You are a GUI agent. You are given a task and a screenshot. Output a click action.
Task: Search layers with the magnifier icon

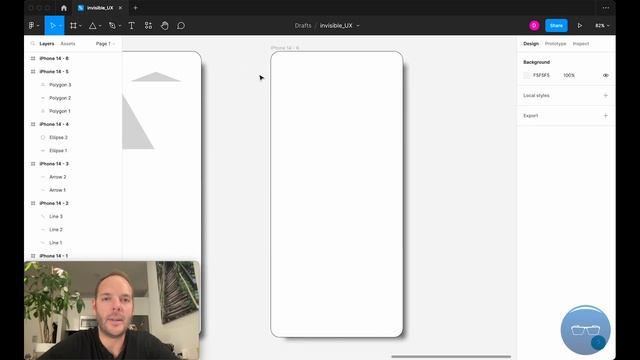(x=33, y=43)
